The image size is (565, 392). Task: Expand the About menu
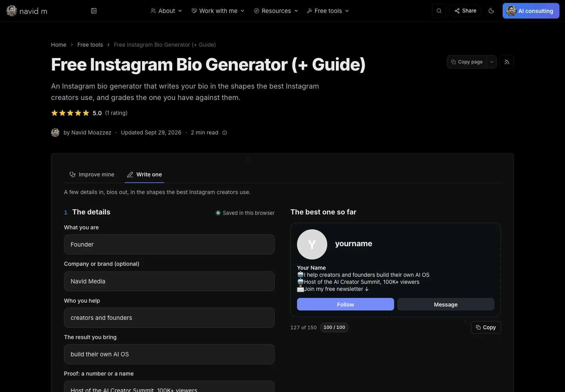point(166,11)
